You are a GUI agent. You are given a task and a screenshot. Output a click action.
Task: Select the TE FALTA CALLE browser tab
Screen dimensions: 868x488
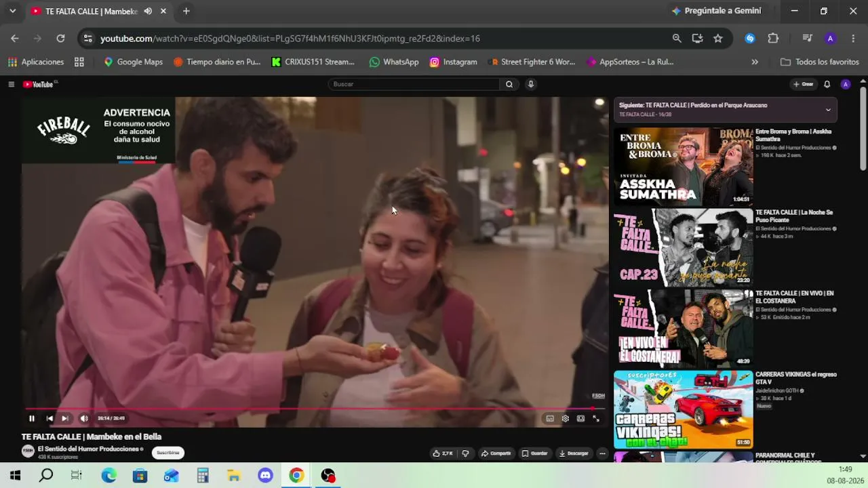[91, 12]
